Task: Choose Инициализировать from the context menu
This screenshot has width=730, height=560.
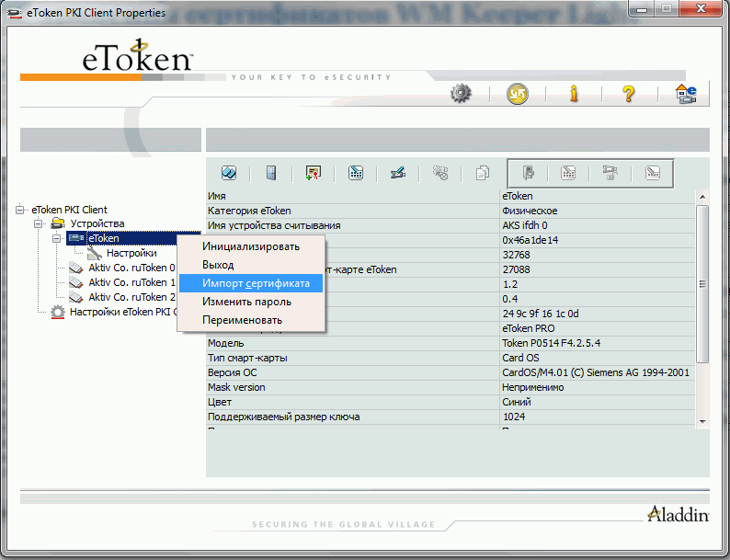Action: pos(250,246)
